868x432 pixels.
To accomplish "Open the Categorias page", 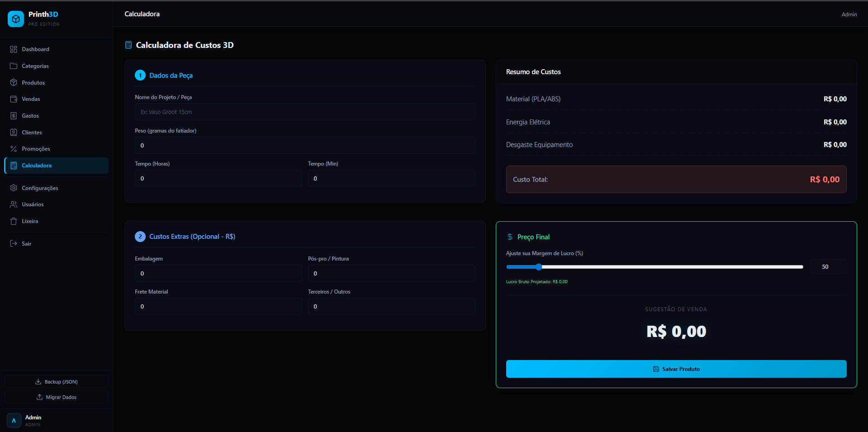I will point(57,66).
